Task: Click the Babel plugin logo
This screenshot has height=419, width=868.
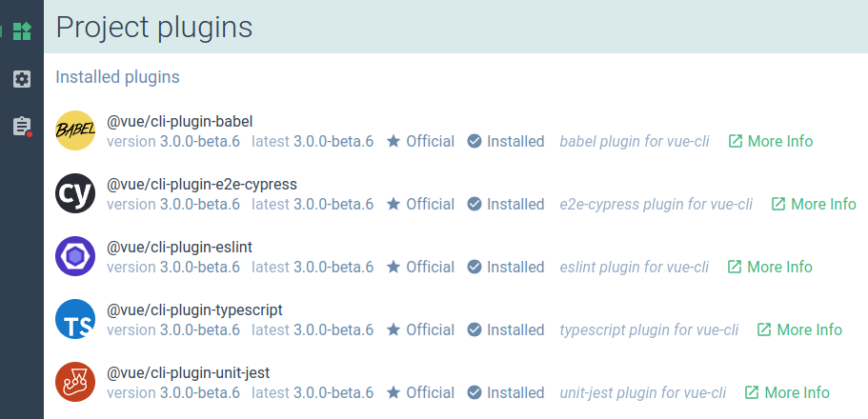Action: [x=75, y=130]
